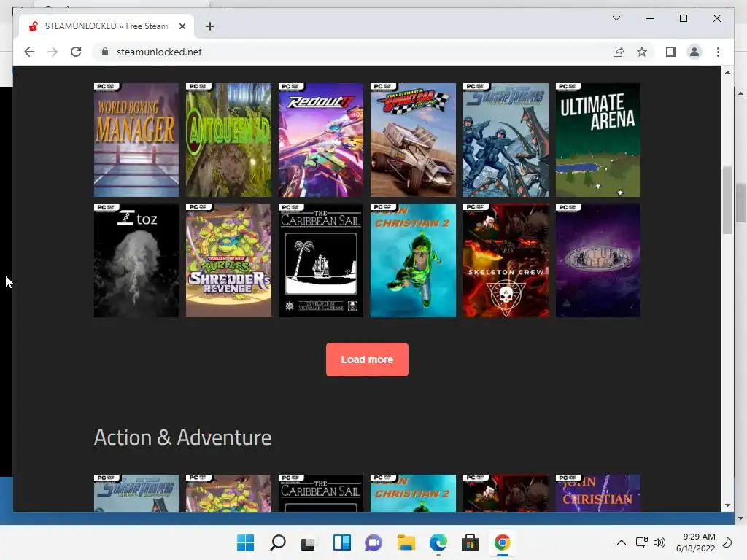
Task: Switch to Chrome on the taskbar
Action: click(502, 542)
